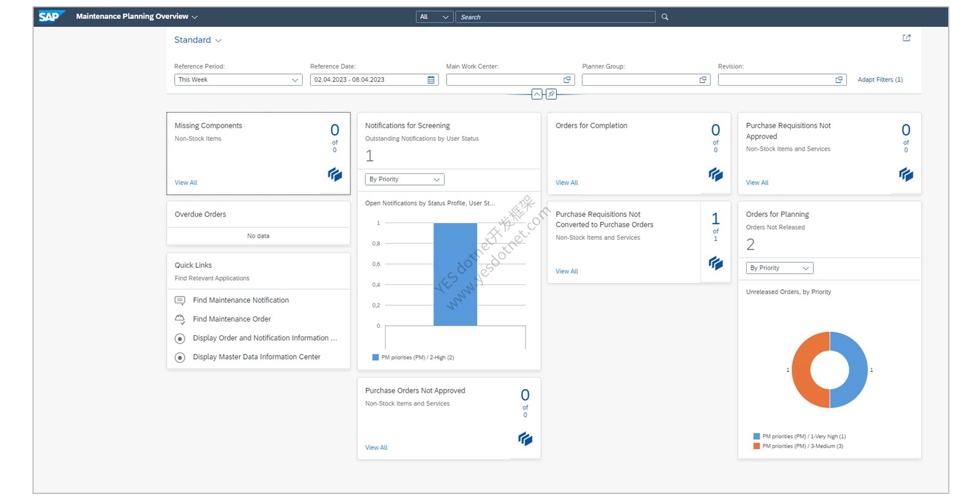Click the Find Maintenance Order icon
980x500 pixels.
(x=180, y=319)
